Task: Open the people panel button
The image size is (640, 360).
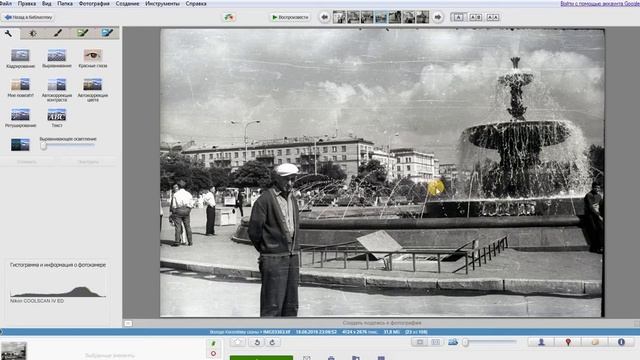Action: point(541,342)
